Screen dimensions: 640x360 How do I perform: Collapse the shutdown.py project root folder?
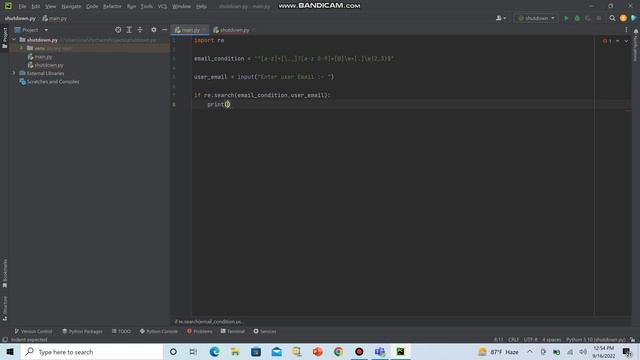pos(14,40)
